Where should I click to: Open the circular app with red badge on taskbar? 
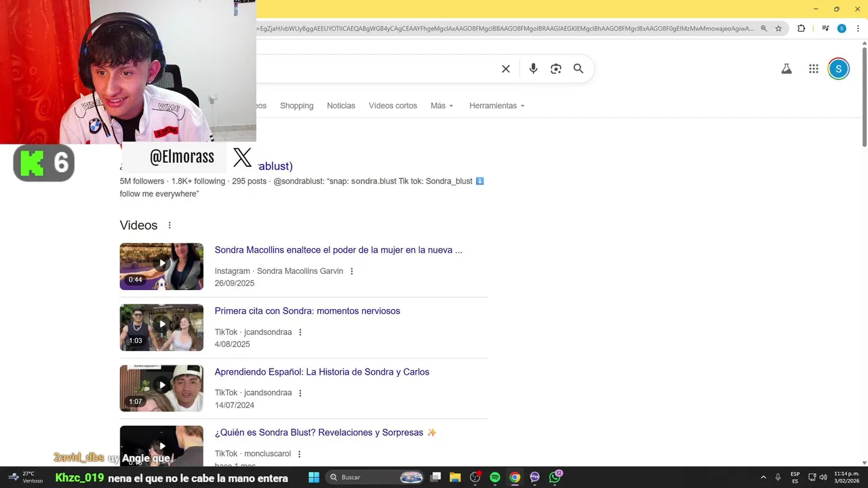pos(475,477)
